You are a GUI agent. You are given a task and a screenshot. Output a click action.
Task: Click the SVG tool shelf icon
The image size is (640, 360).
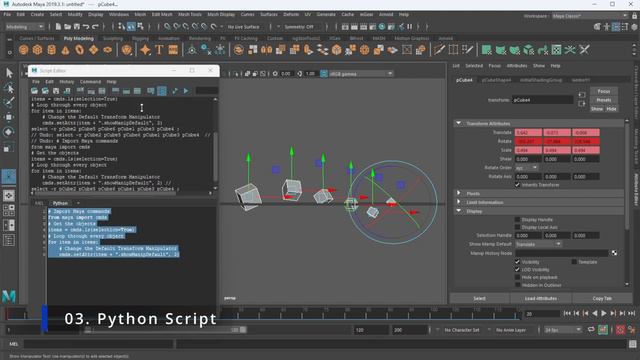[x=173, y=50]
